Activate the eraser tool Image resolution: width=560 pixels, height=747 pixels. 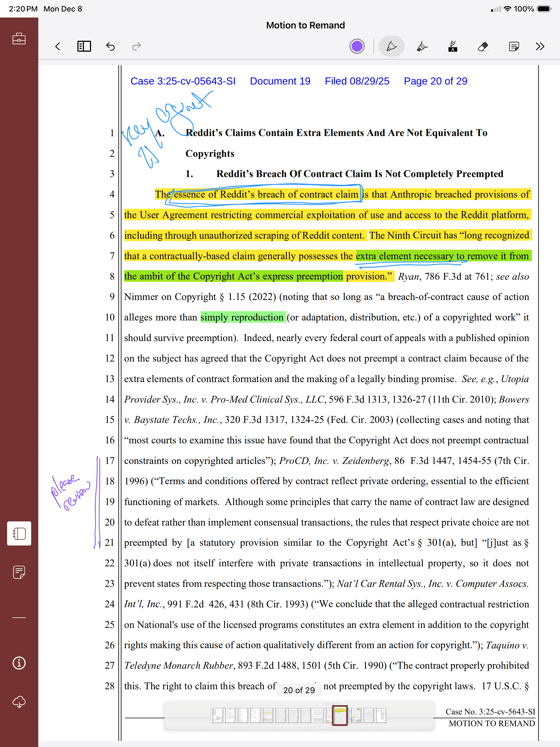(x=483, y=46)
